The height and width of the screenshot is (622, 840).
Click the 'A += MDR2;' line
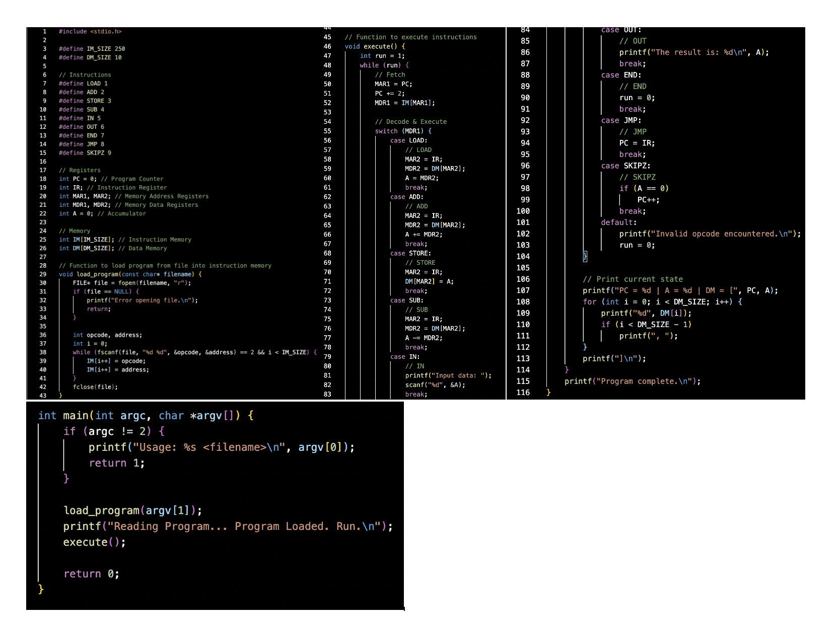click(424, 235)
